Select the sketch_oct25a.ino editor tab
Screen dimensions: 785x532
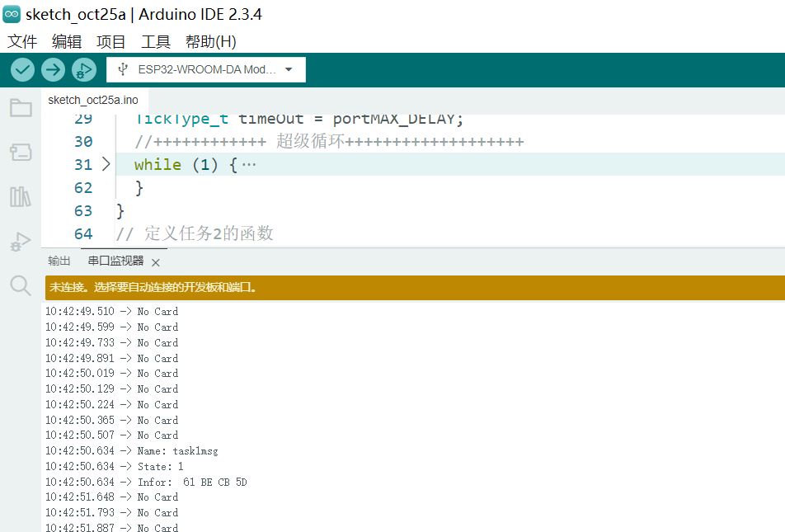[93, 100]
